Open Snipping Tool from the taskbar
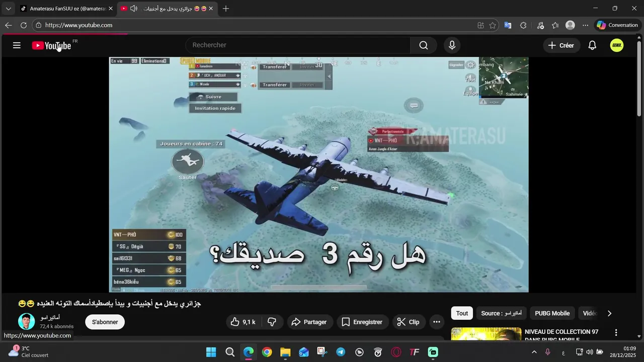 click(322, 352)
